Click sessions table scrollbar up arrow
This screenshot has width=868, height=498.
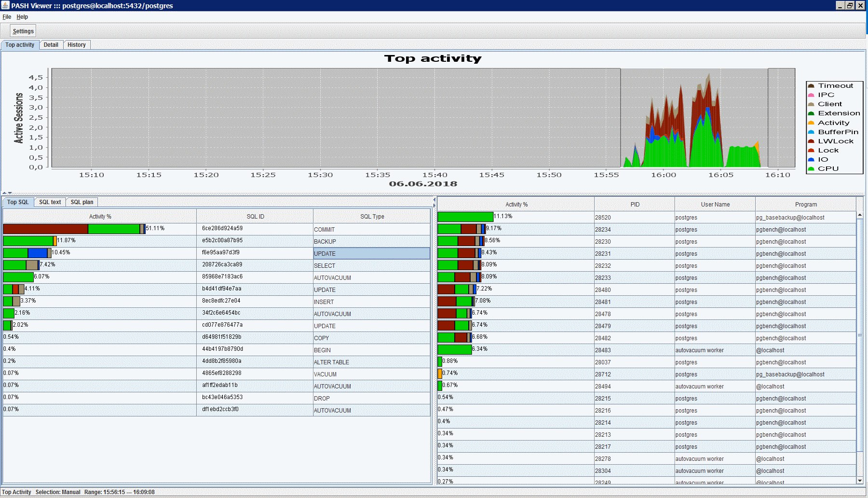pyautogui.click(x=860, y=215)
